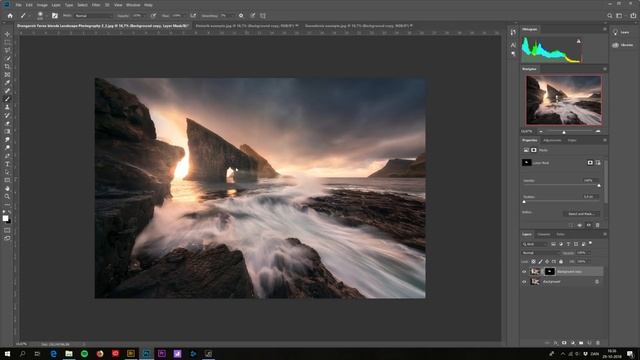Open brush settings panel icon in options bar
This screenshot has height=360, width=640.
tap(55, 16)
